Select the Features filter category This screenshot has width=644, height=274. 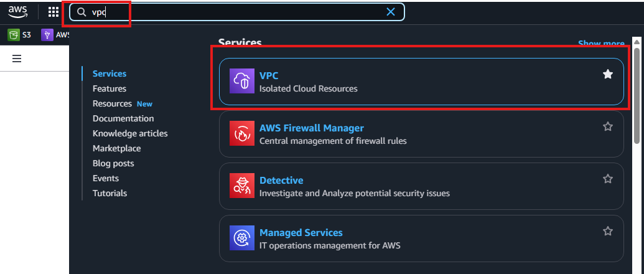(110, 88)
